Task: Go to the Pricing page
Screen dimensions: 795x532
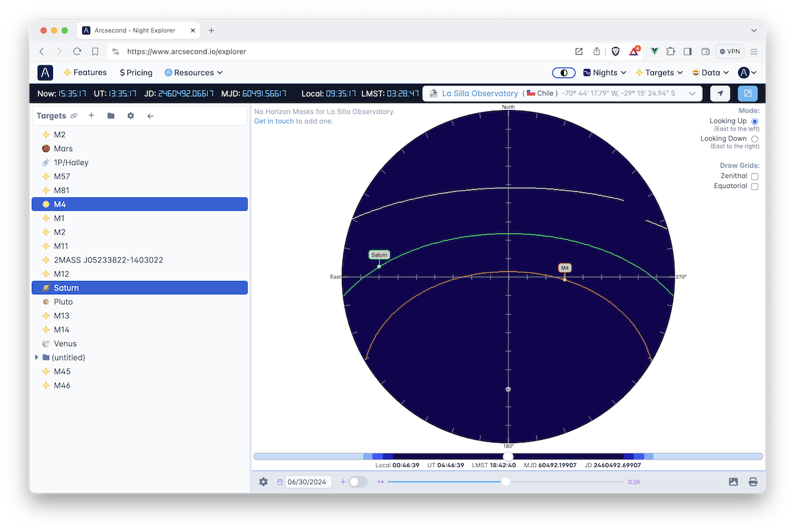Action: (136, 73)
